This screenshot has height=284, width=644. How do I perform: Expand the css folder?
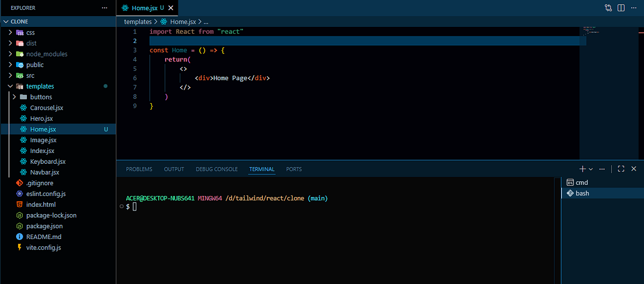tap(58, 32)
